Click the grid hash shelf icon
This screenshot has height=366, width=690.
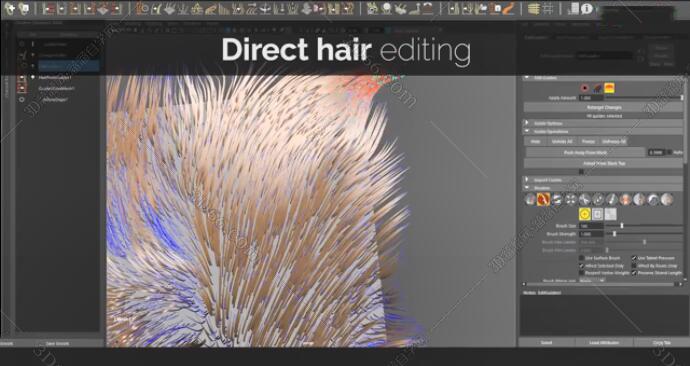pyautogui.click(x=548, y=8)
